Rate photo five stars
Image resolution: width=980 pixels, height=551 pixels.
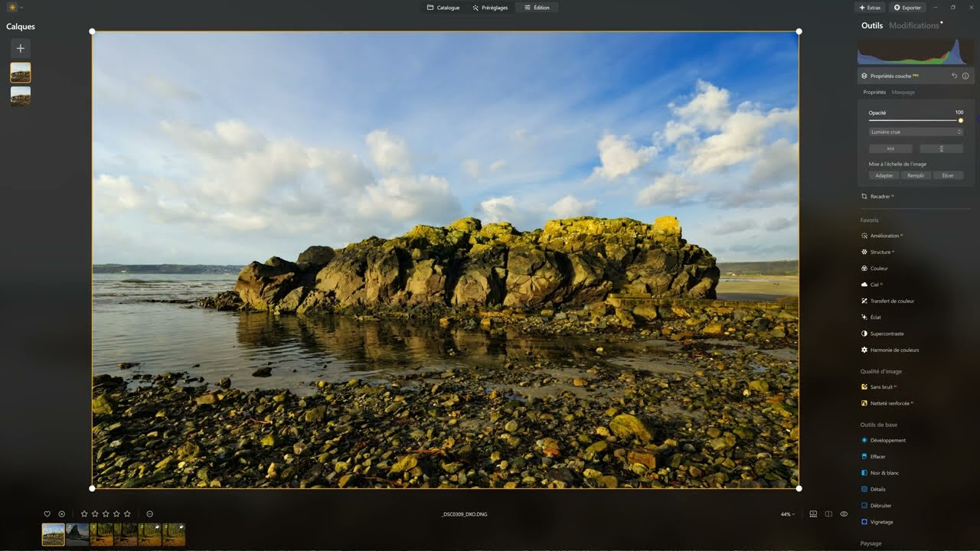point(127,514)
